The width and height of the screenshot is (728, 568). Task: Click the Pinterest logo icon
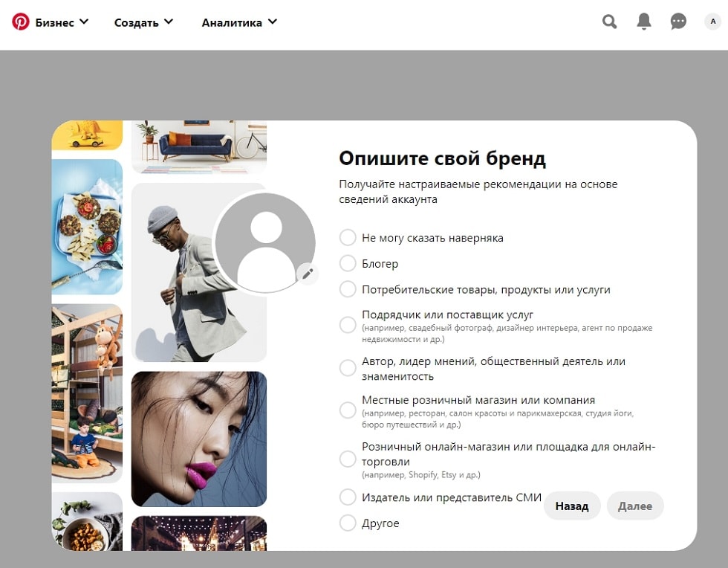tap(21, 22)
